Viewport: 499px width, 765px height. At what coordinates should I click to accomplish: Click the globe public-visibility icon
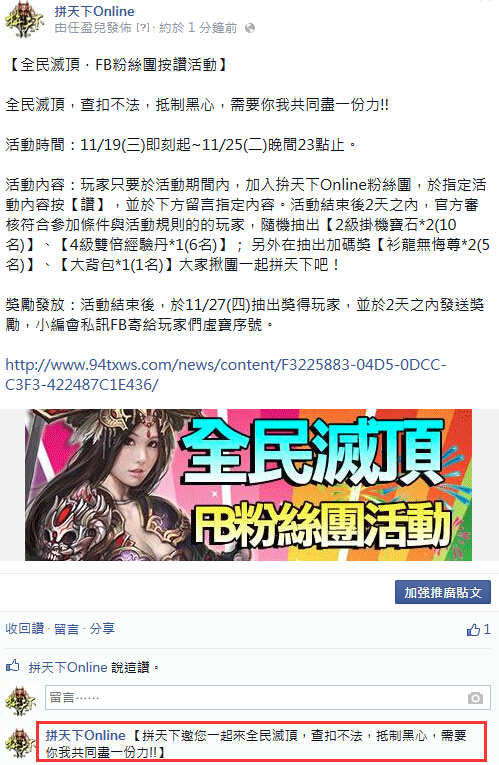[250, 28]
